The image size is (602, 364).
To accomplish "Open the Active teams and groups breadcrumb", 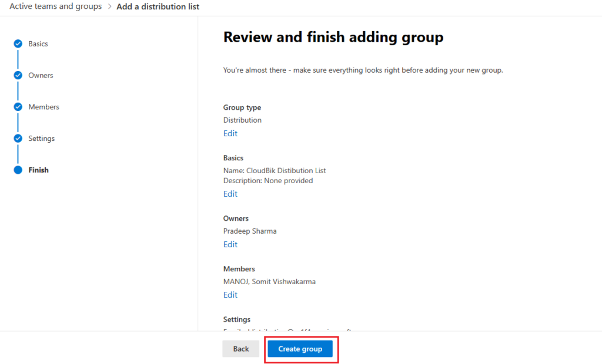I will (55, 6).
